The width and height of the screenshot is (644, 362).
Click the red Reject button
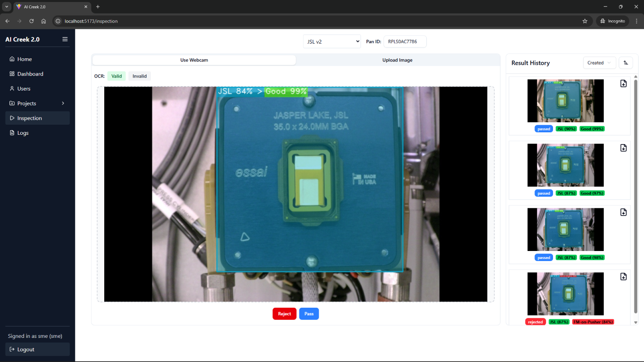(x=285, y=314)
